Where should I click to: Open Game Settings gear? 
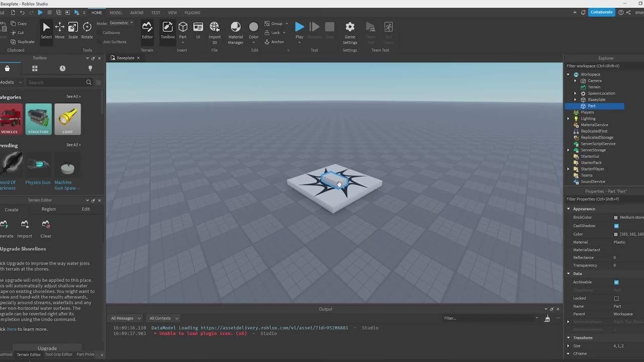(350, 33)
